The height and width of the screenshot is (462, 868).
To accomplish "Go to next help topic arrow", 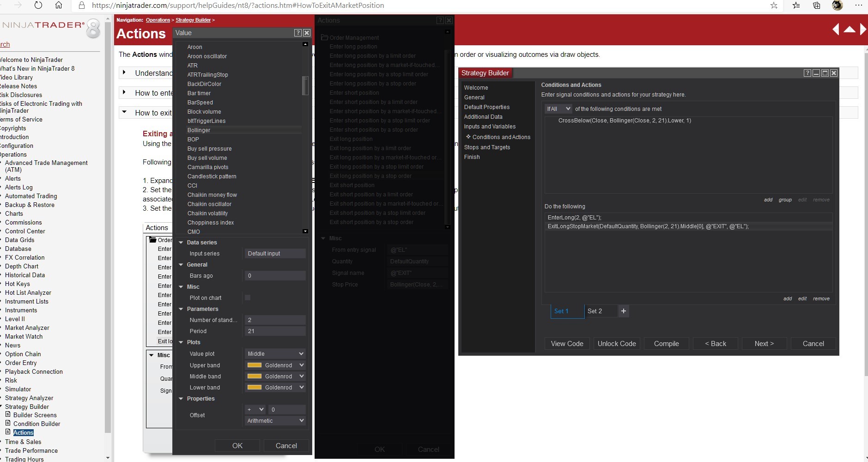I will click(863, 30).
